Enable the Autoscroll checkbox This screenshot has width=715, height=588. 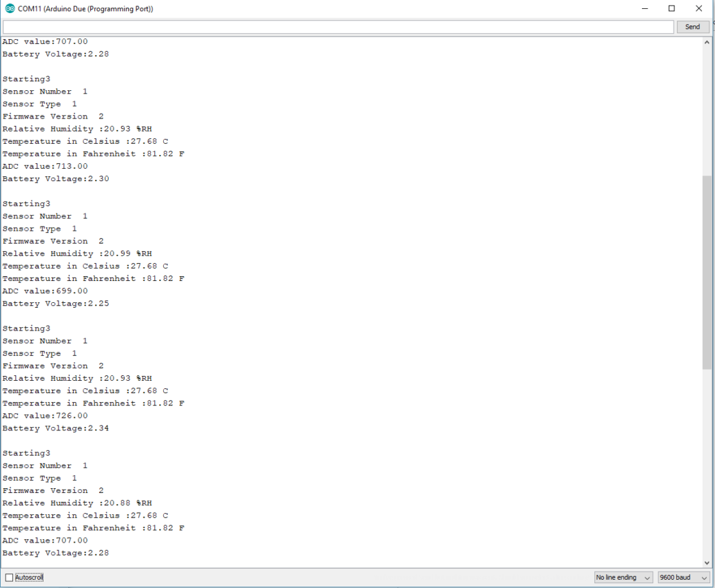point(9,578)
